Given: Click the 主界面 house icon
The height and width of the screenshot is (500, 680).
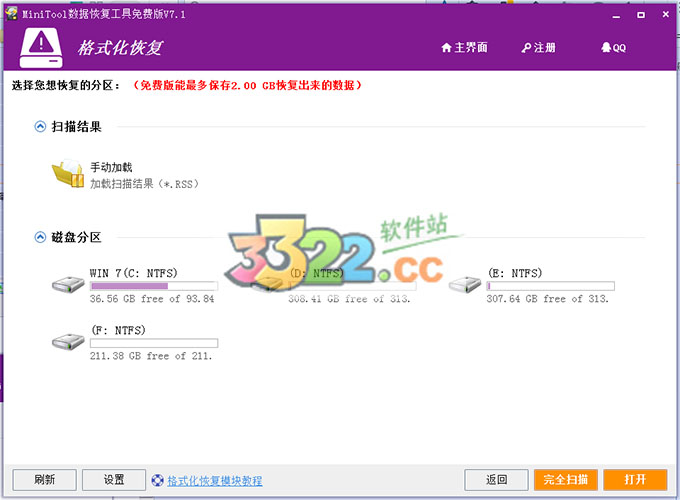Looking at the screenshot, I should 446,48.
